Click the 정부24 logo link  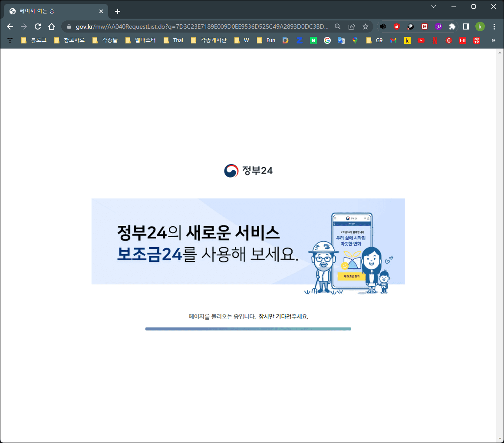pyautogui.click(x=248, y=171)
